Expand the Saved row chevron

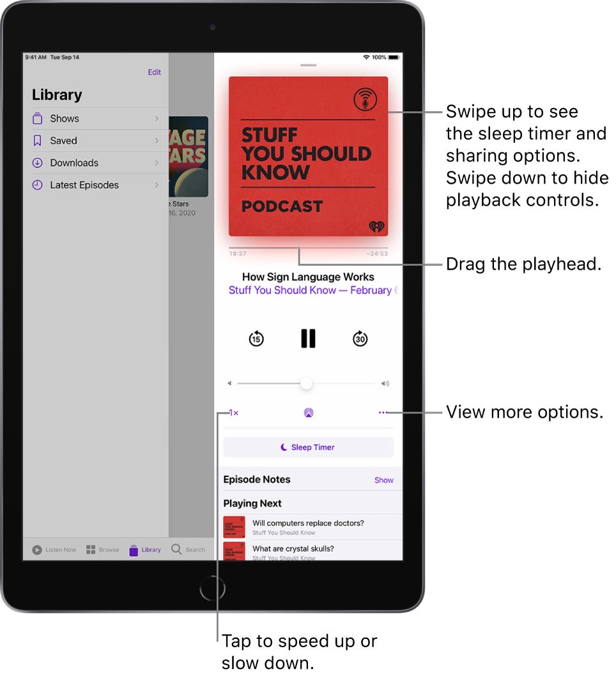(157, 141)
